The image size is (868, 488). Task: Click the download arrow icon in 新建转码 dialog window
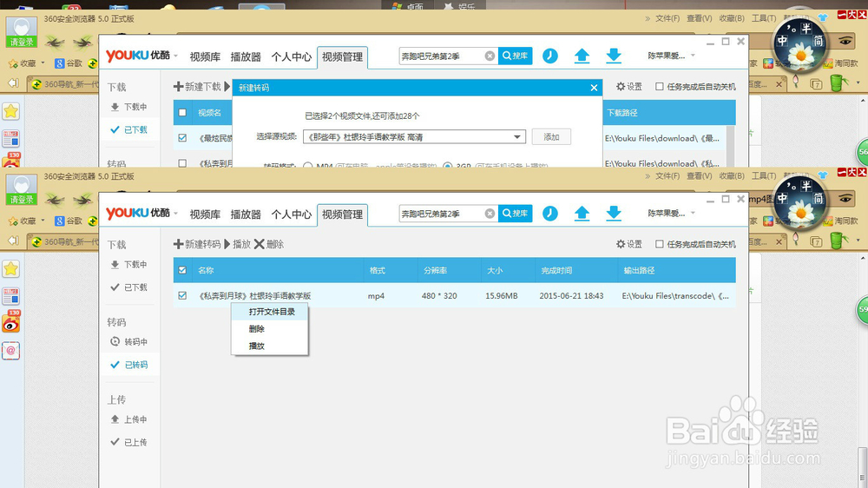[614, 56]
